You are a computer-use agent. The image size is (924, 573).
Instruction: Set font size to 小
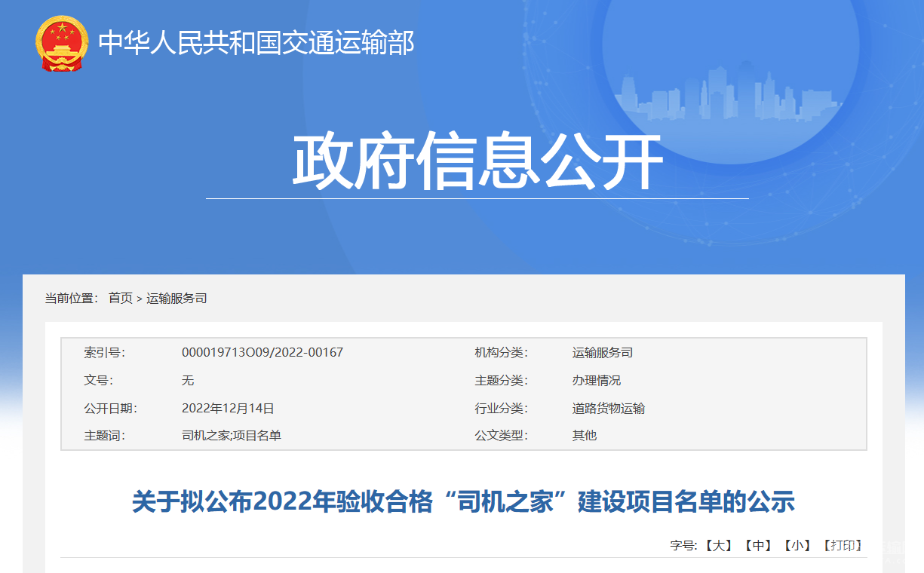[x=797, y=545]
